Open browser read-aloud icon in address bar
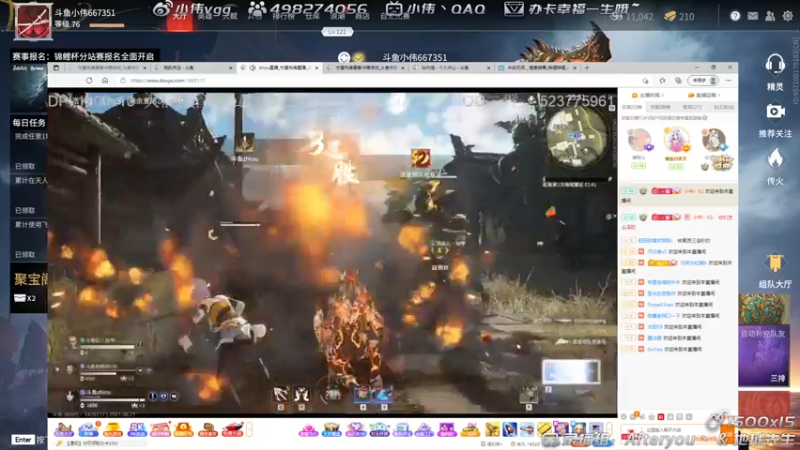Viewport: 800px width, 450px height. 645,81
